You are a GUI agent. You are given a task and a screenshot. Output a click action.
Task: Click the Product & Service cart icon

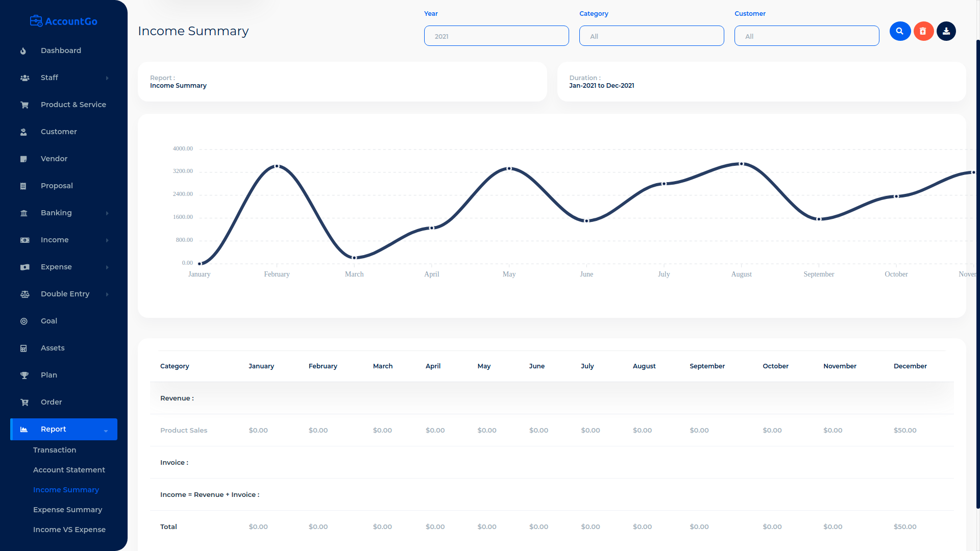(24, 105)
